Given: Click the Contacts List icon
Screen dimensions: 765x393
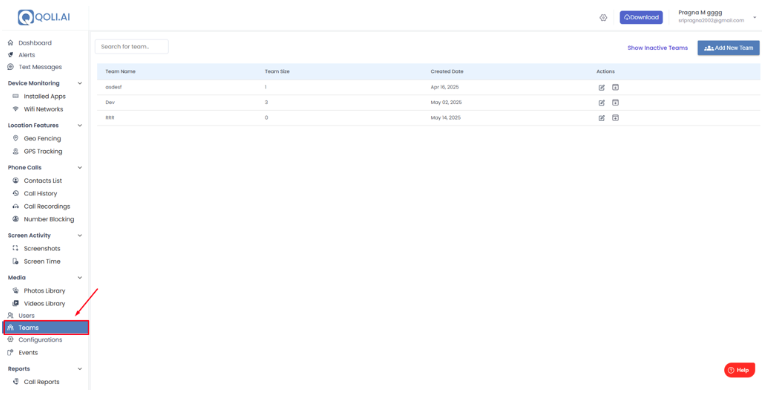Looking at the screenshot, I should coord(16,180).
